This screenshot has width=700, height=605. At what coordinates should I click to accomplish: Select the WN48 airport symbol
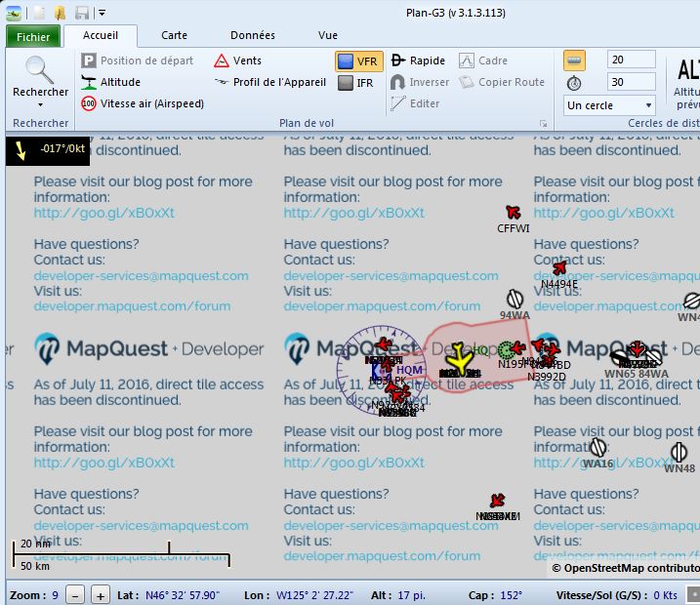click(679, 452)
